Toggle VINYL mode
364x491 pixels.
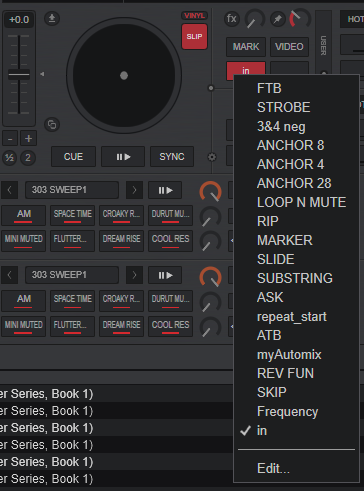[x=194, y=15]
